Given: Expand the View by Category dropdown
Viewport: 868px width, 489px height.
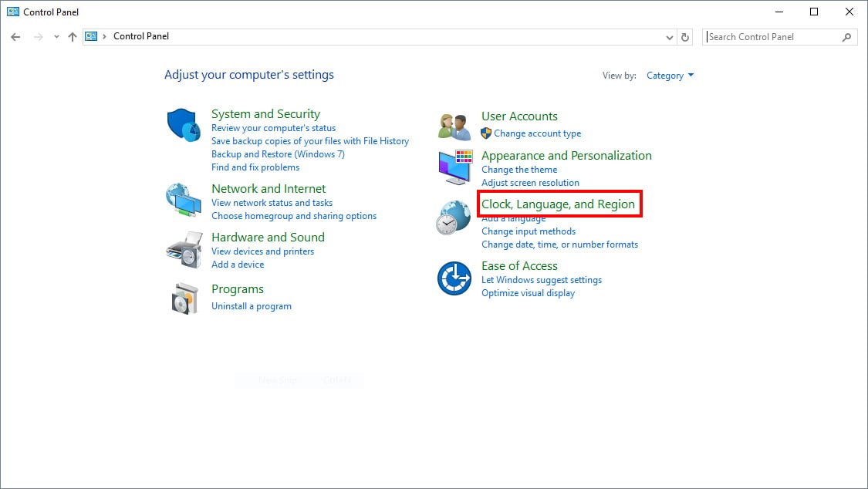Looking at the screenshot, I should [670, 76].
